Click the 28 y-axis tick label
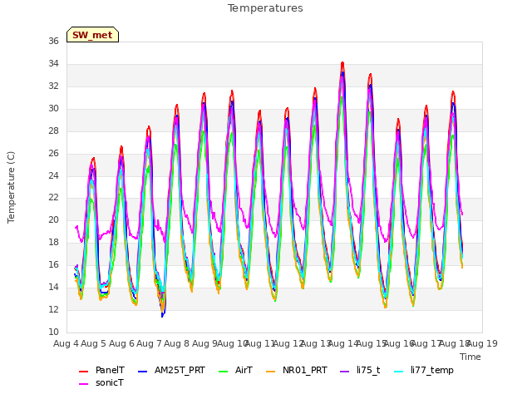The width and height of the screenshot is (532, 399). [53, 131]
